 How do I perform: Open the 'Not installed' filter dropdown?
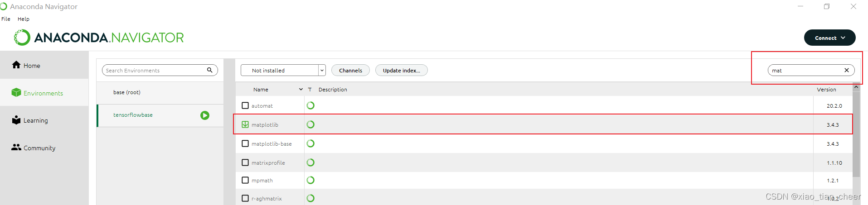click(283, 70)
